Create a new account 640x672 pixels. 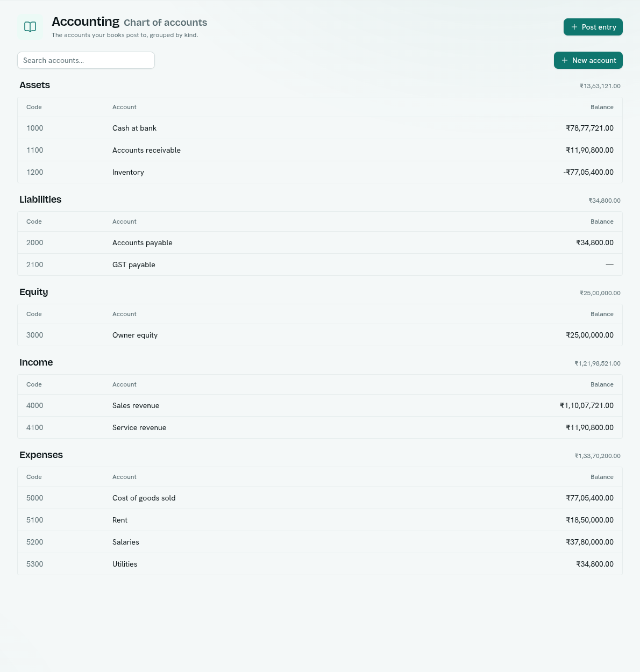point(588,60)
